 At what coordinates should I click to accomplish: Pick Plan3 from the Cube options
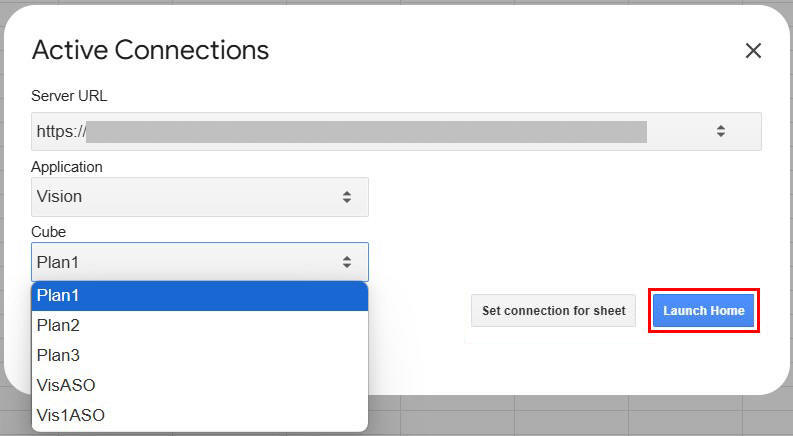click(199, 355)
